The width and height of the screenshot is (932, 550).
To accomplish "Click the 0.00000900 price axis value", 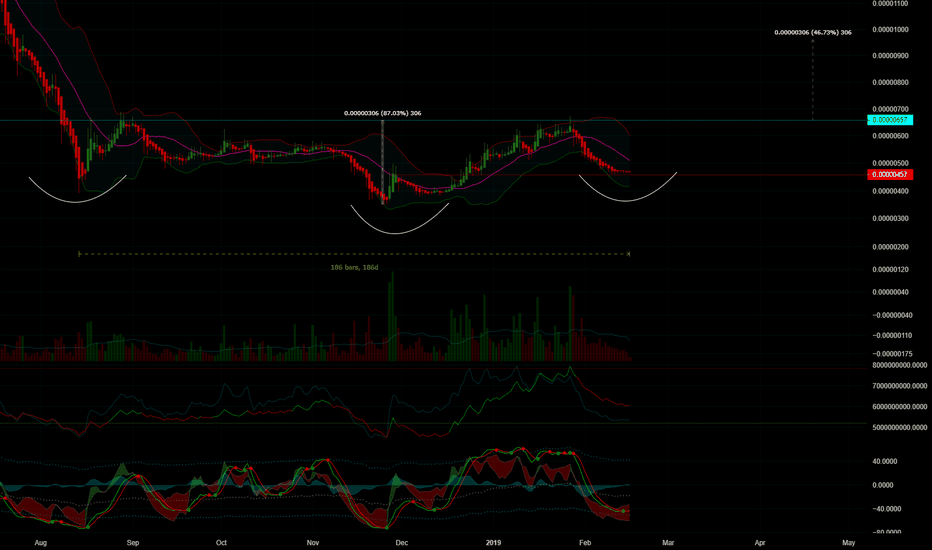I will pyautogui.click(x=890, y=56).
